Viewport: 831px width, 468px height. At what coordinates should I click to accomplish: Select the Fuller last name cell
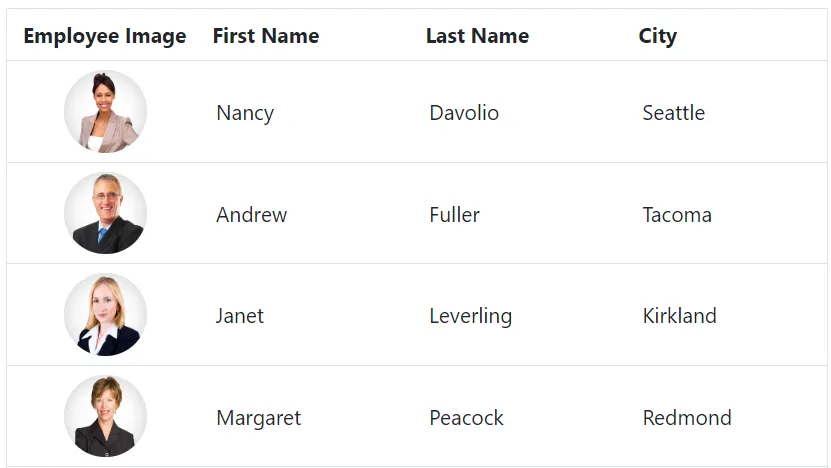(x=454, y=215)
